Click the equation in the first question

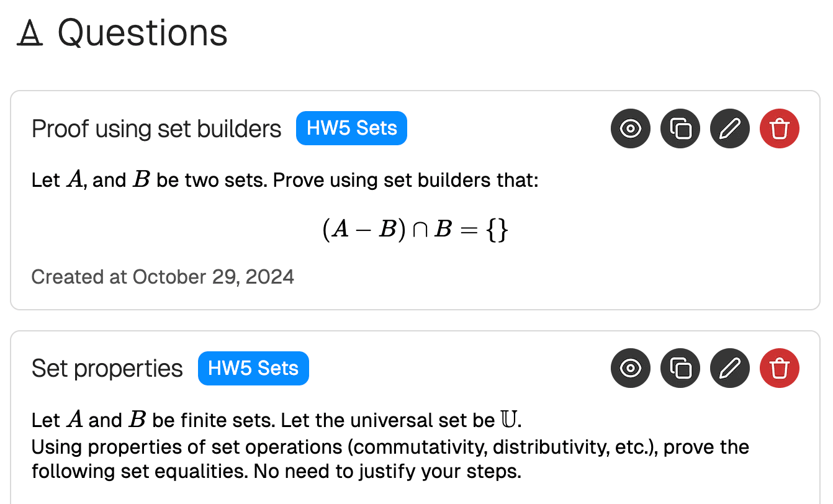(416, 228)
